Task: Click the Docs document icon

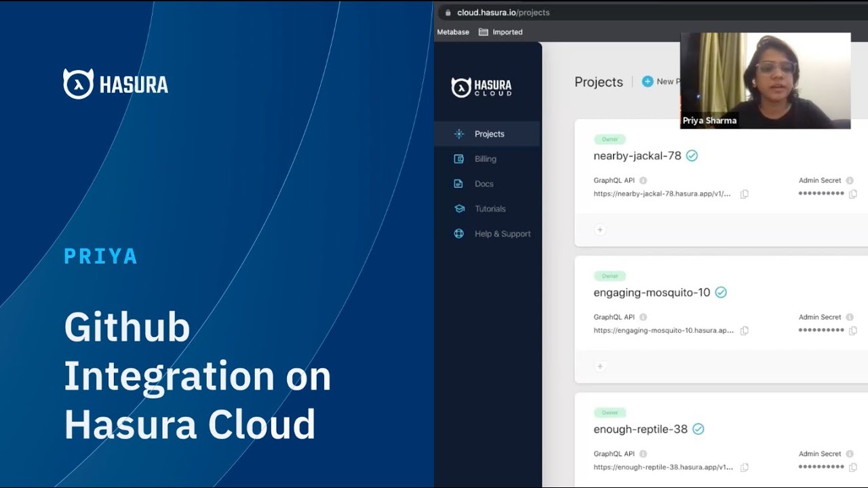Action: tap(459, 184)
